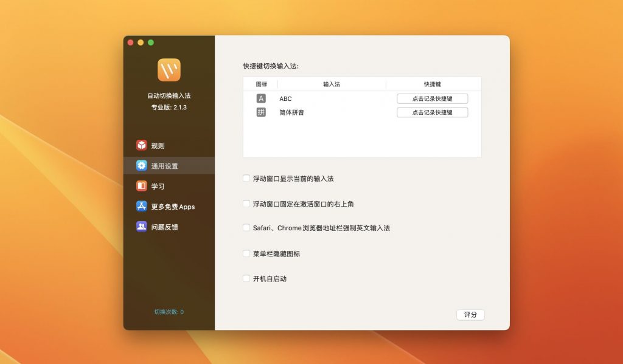Enable forcing English in Safari and Chrome address bars
623x364 pixels.
tap(246, 228)
